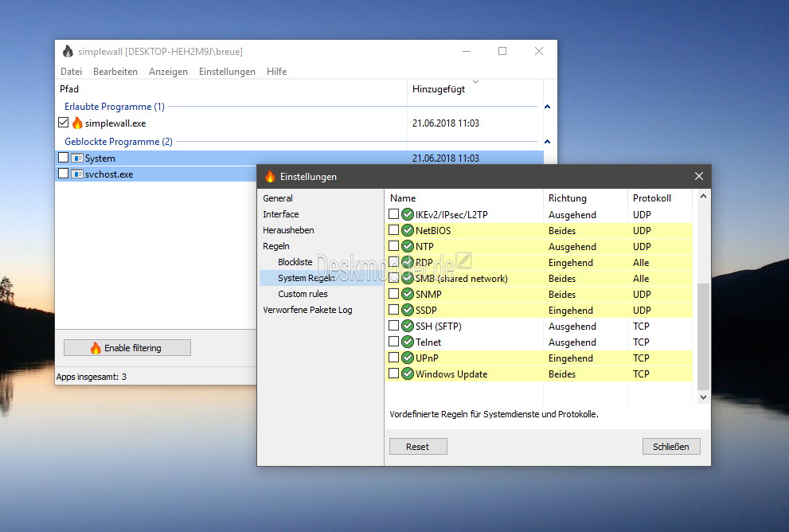Select the Telnet rule name
Viewport: 789px width, 532px height.
coord(428,342)
